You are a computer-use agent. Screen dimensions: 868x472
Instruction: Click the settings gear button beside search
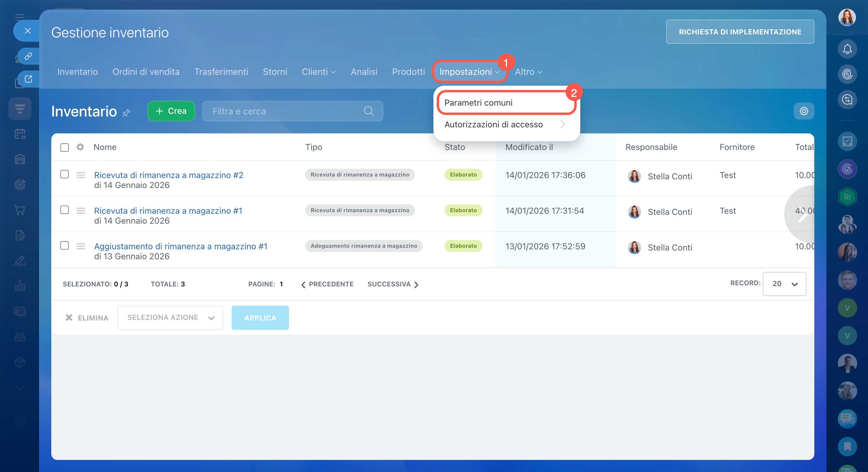pos(804,111)
